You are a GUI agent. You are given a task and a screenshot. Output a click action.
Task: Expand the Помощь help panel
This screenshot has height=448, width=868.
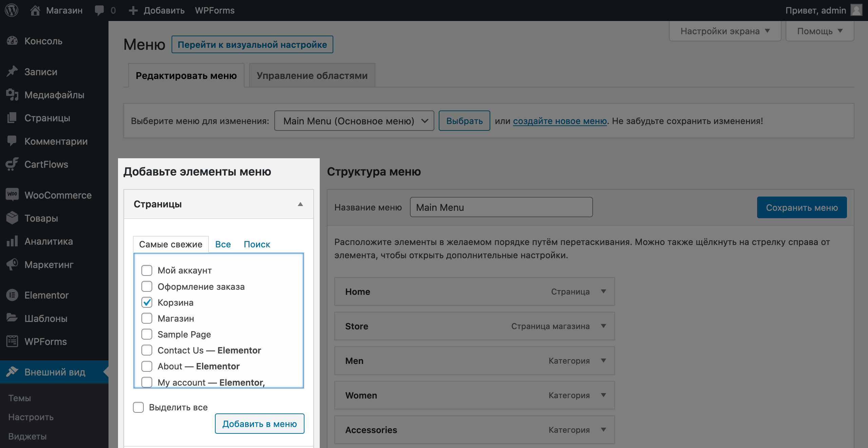[820, 31]
